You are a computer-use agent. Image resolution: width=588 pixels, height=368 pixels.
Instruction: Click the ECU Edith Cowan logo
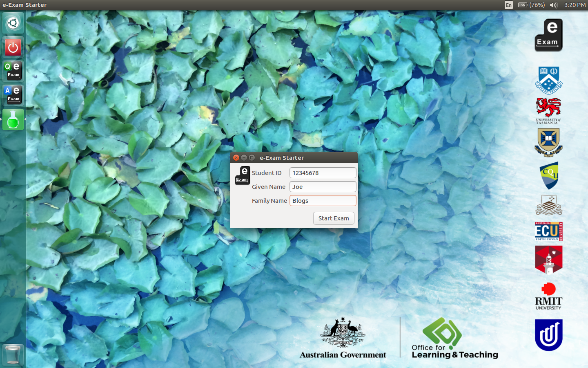pyautogui.click(x=548, y=231)
